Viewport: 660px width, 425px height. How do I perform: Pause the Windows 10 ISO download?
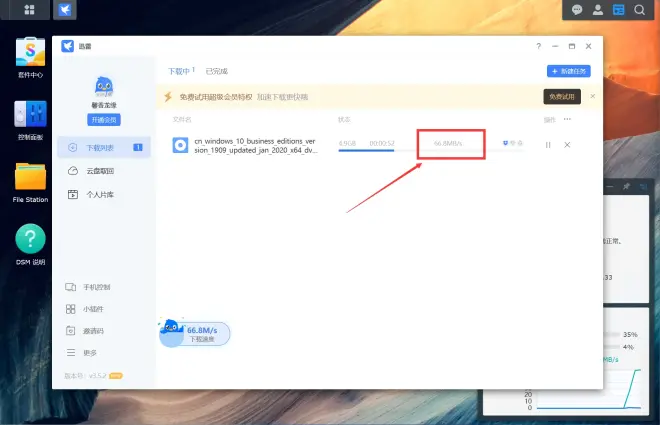coord(548,145)
